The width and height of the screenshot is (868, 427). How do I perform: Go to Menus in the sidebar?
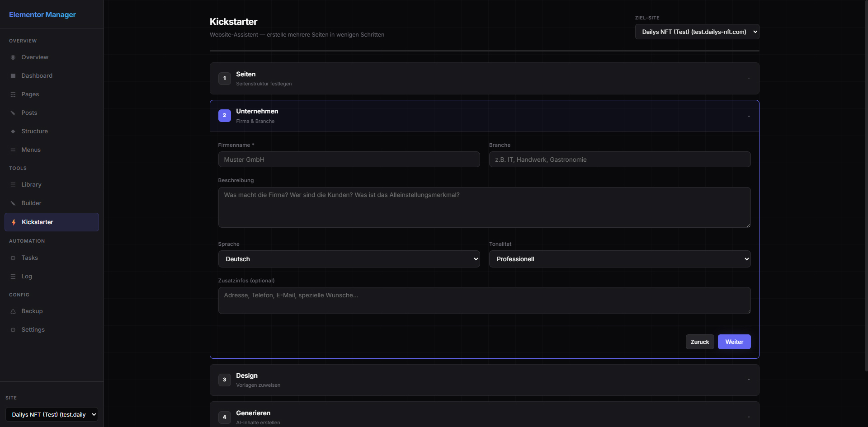(31, 150)
